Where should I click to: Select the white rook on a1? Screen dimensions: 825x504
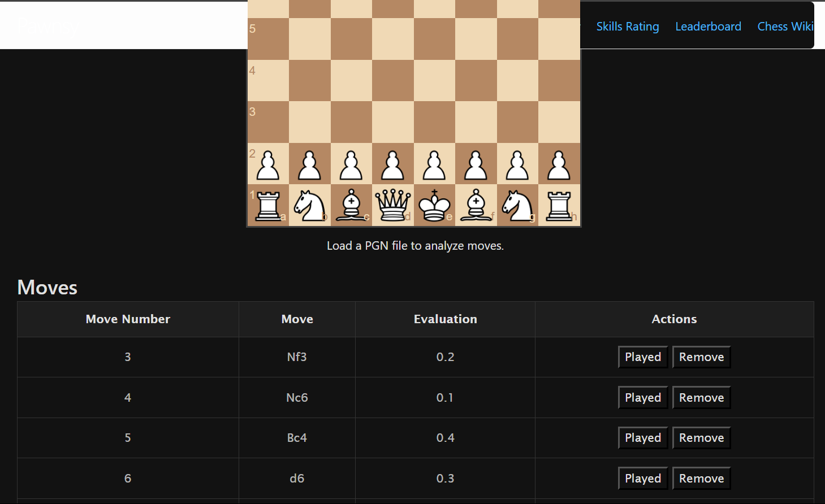coord(268,205)
